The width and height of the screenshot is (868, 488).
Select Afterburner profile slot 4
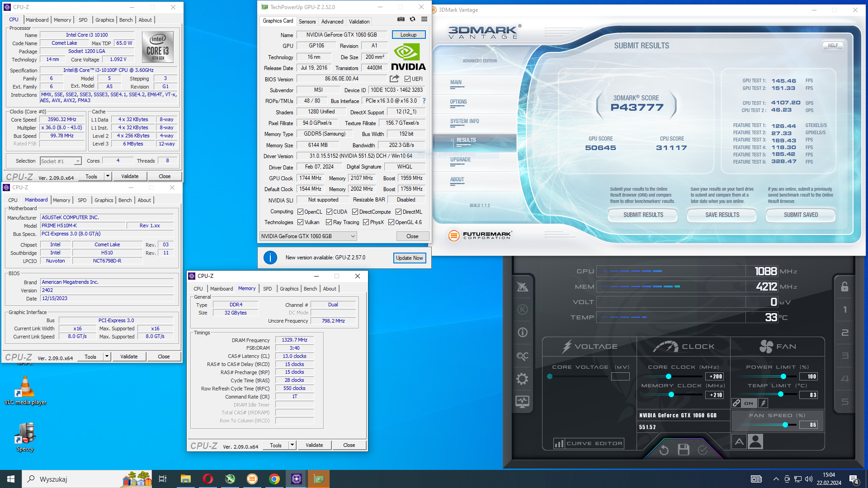click(x=844, y=379)
